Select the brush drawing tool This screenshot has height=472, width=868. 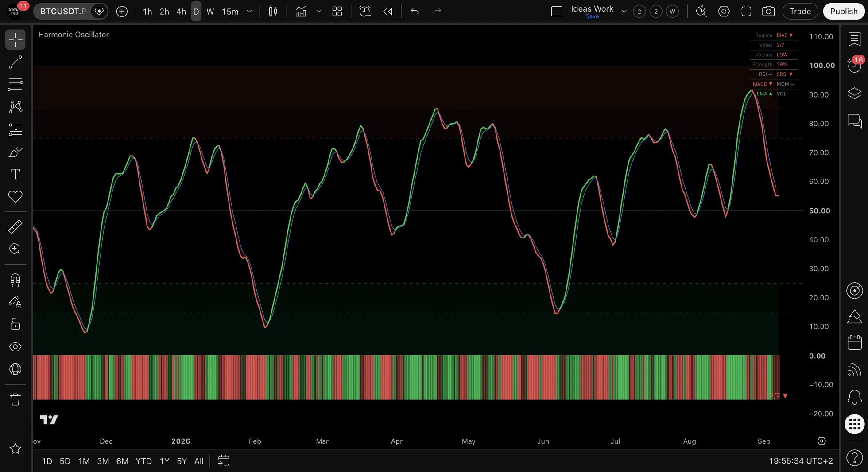[15, 152]
